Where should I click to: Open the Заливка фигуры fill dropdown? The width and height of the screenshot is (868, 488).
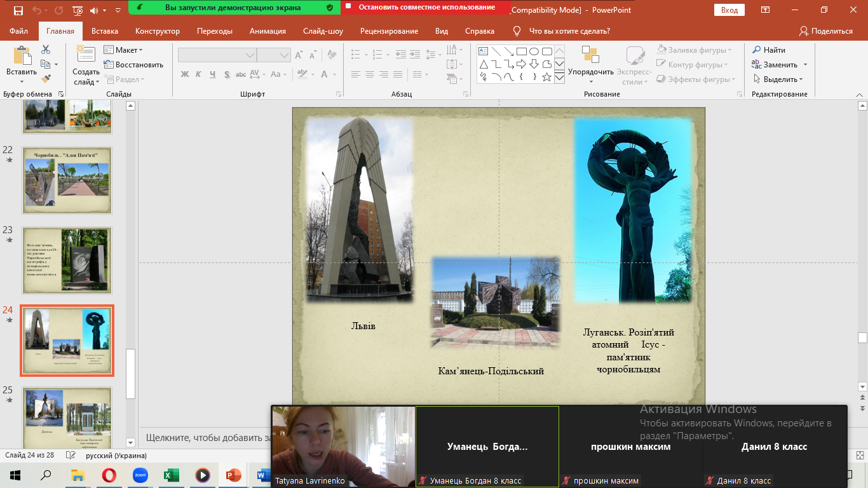tap(694, 50)
